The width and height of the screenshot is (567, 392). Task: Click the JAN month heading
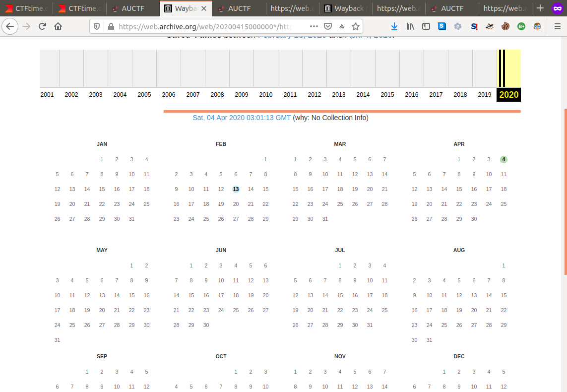click(102, 144)
